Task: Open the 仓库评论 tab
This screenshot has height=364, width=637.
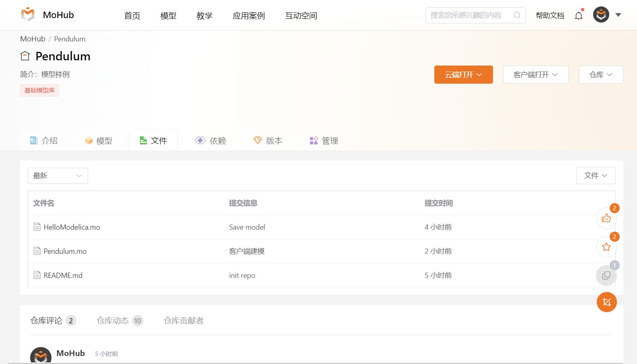Action: coord(53,321)
